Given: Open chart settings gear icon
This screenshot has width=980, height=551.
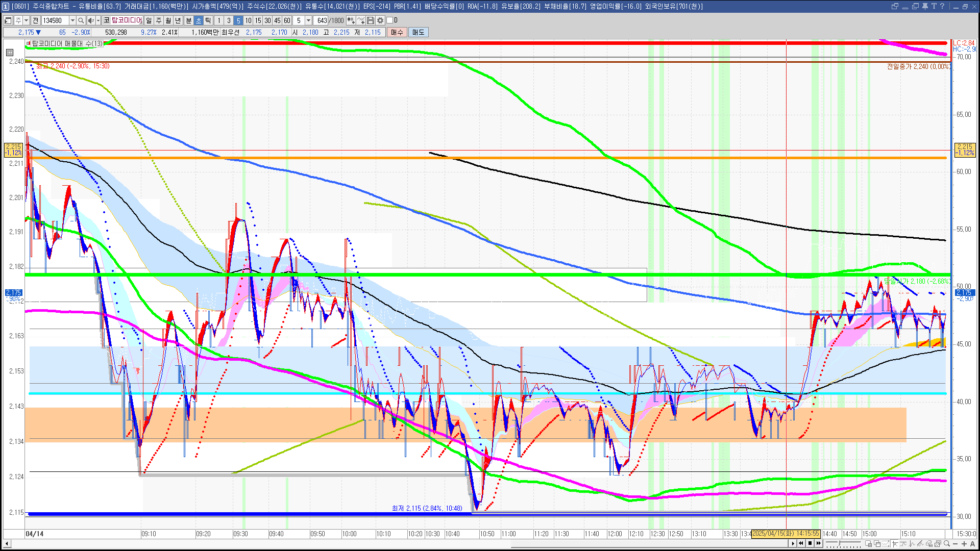Looking at the screenshot, I should 380,20.
